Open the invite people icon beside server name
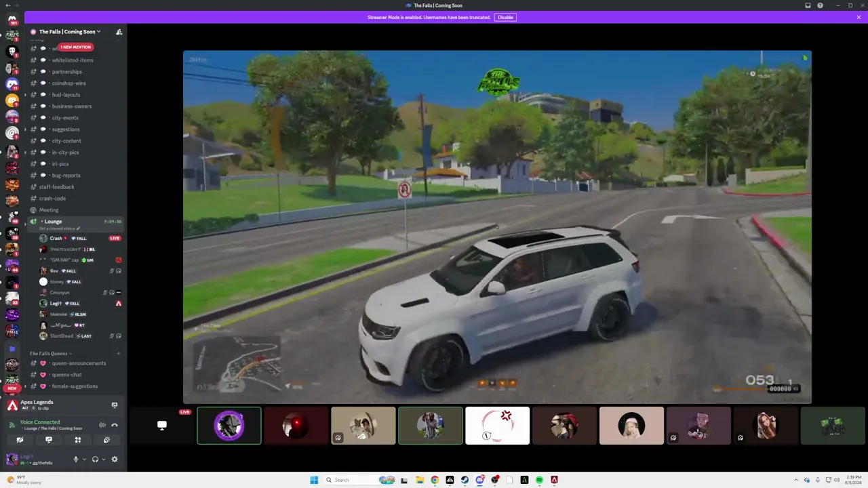868x488 pixels. (119, 32)
